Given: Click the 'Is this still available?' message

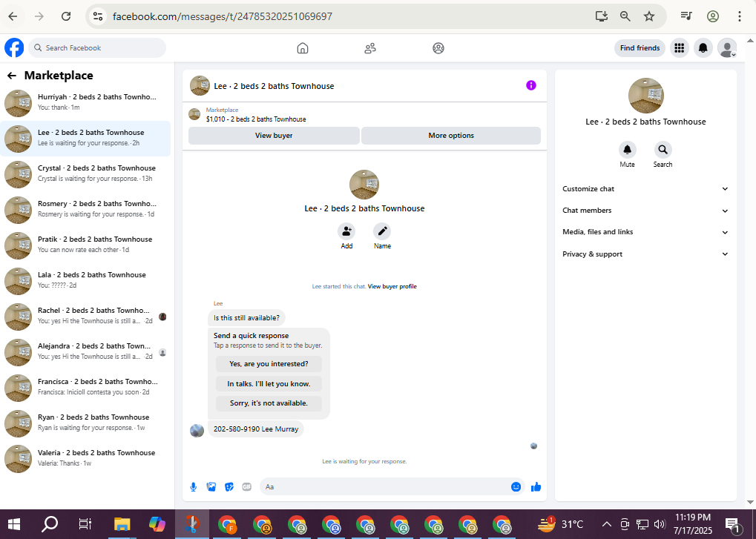Looking at the screenshot, I should (x=246, y=318).
